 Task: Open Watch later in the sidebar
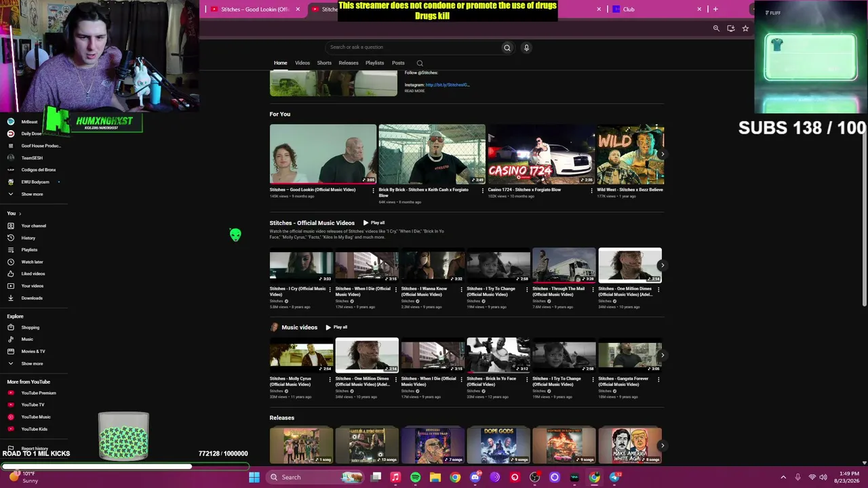pyautogui.click(x=32, y=262)
